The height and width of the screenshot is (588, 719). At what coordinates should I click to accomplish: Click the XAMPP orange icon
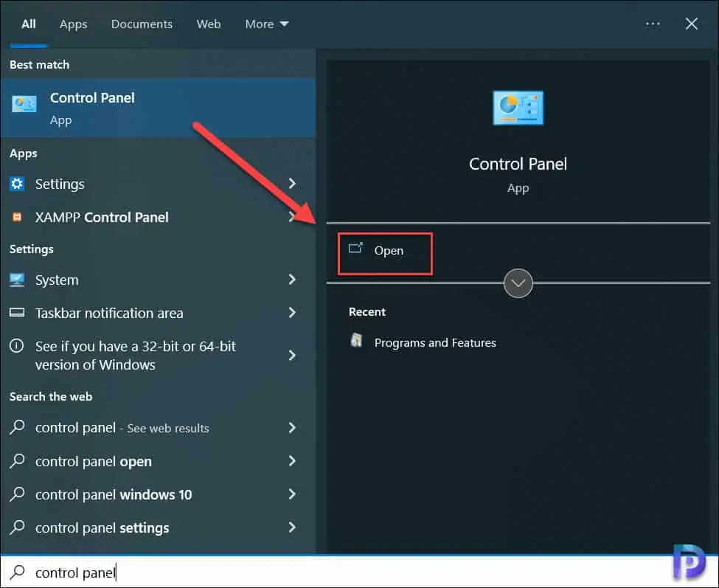tap(17, 217)
